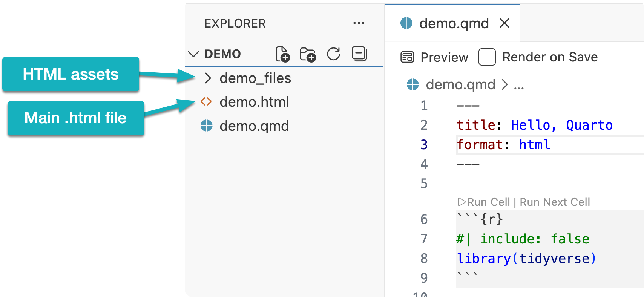Click the Quarto icon in breadcrumb

[413, 84]
